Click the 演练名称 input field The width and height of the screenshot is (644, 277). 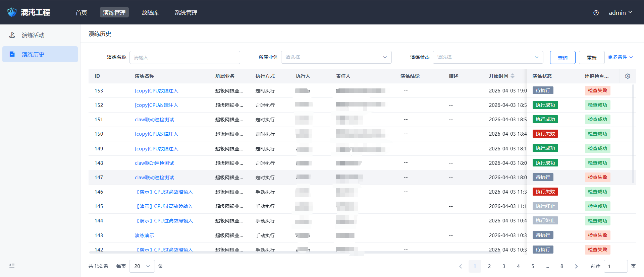(x=184, y=57)
